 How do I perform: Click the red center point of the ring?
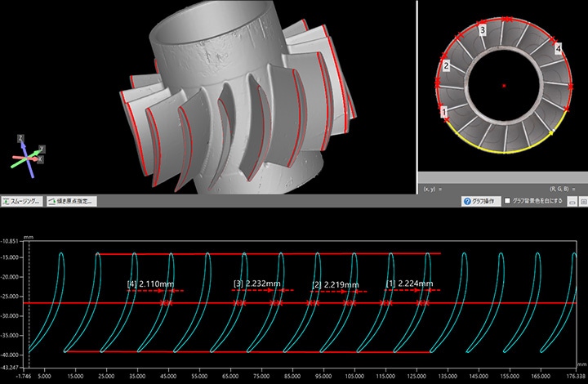click(x=505, y=85)
